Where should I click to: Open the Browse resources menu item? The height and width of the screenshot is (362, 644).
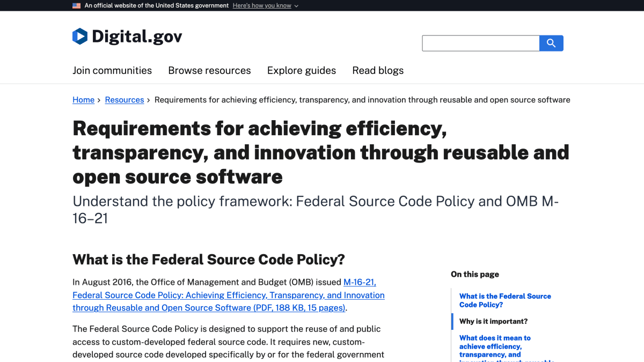pyautogui.click(x=209, y=70)
